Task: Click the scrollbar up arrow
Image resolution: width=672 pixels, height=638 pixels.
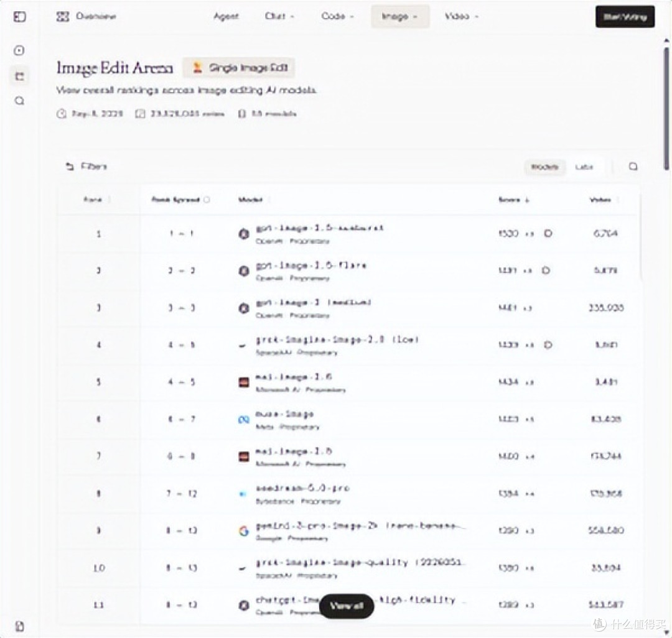Action: click(x=666, y=40)
